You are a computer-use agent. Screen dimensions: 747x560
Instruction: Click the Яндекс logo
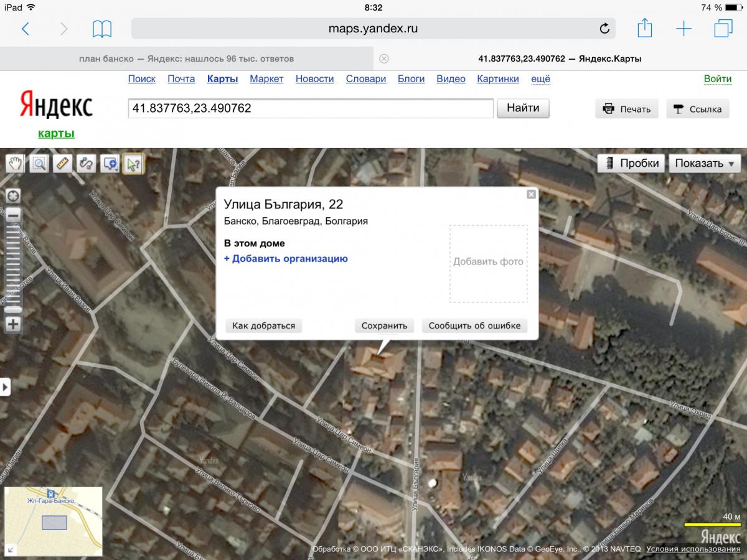[56, 105]
